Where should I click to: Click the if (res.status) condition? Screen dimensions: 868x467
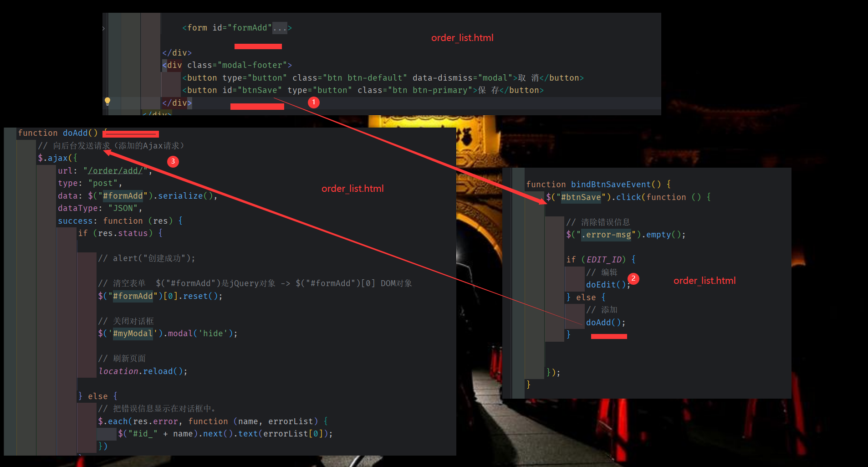[120, 233]
